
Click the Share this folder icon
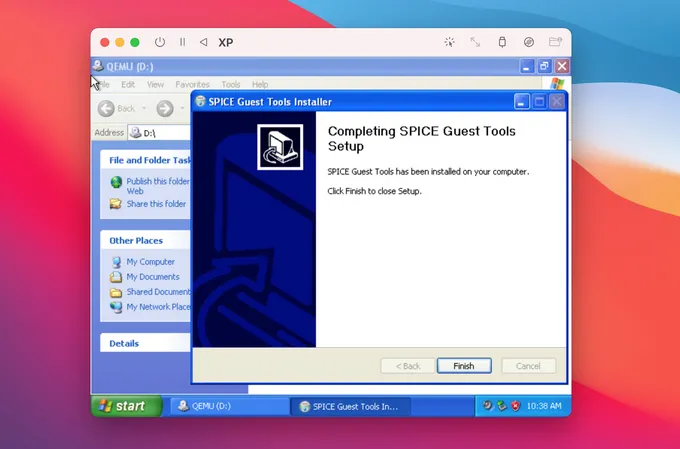(x=115, y=203)
